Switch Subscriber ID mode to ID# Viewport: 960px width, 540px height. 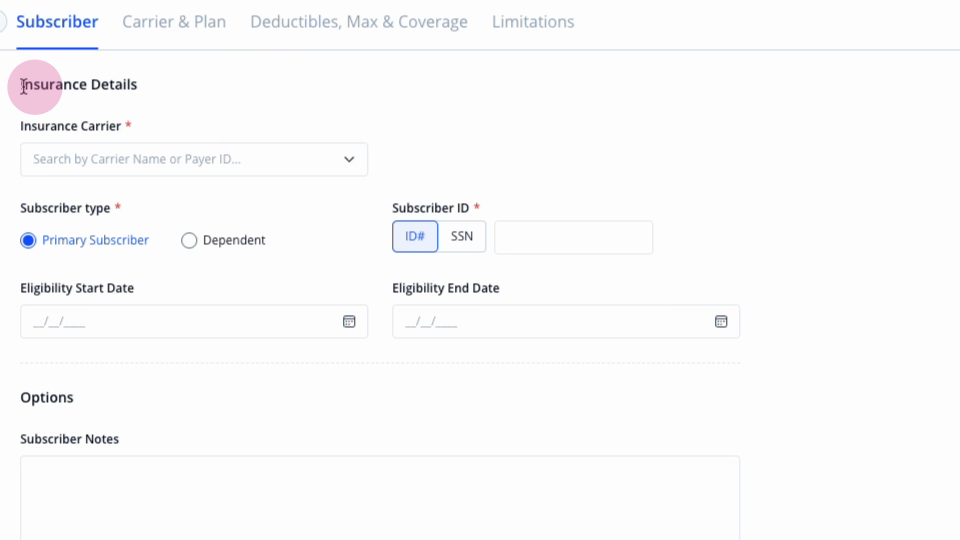(415, 236)
